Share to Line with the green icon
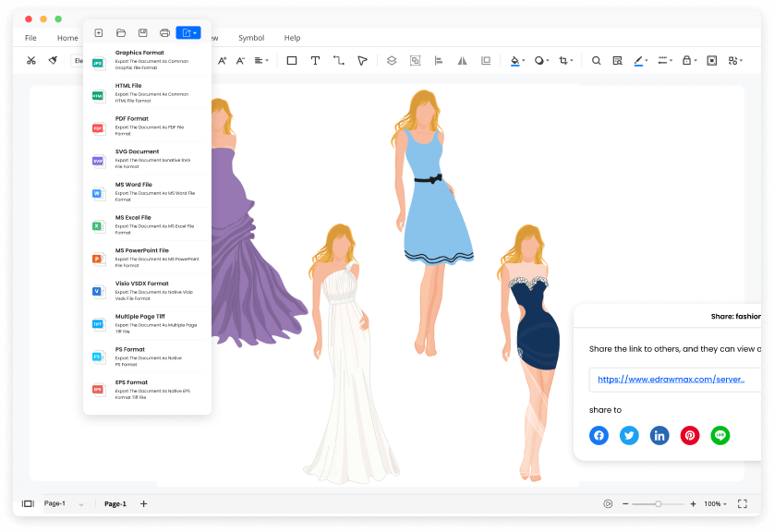 click(x=720, y=435)
